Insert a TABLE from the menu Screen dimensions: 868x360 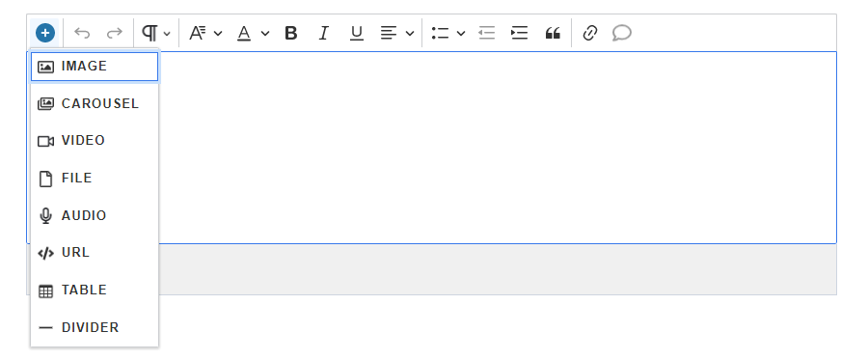pos(95,291)
